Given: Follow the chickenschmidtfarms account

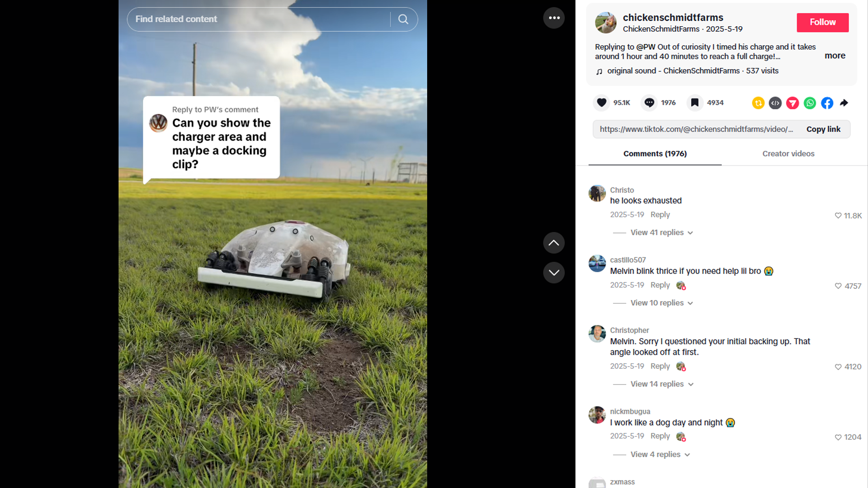Looking at the screenshot, I should point(822,22).
